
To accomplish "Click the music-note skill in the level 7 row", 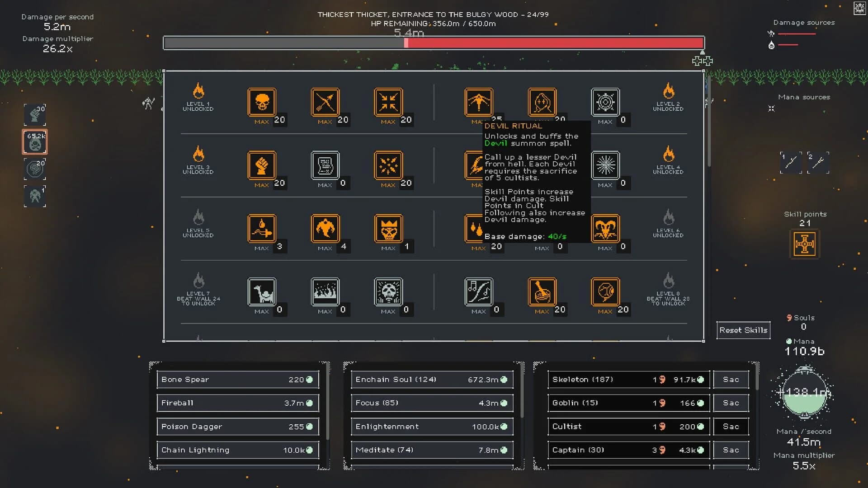I will [x=479, y=293].
